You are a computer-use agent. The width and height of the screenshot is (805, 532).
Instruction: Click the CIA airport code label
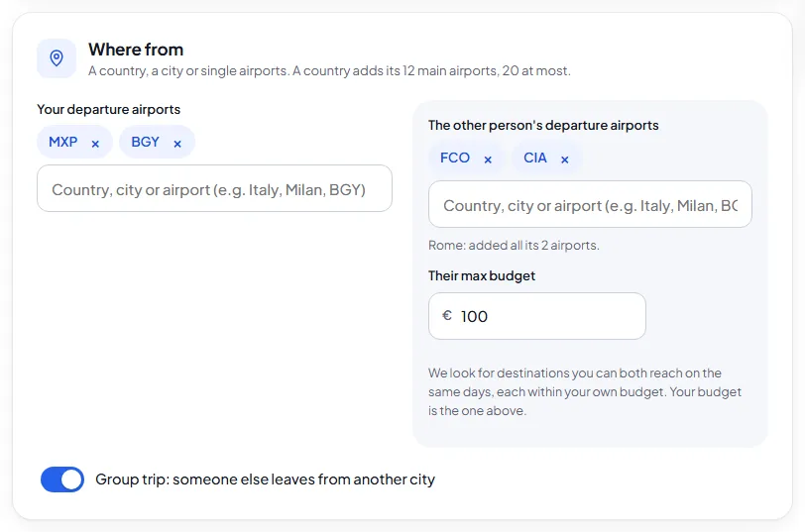(x=535, y=158)
